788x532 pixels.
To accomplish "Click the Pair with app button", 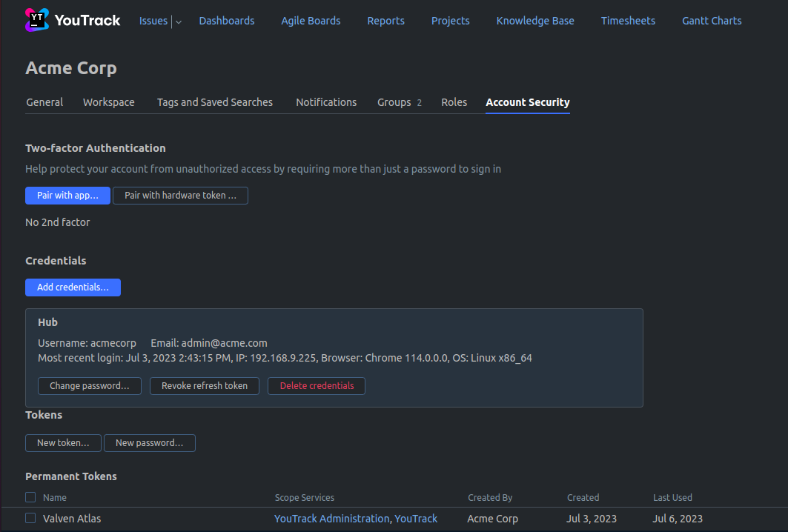I will (68, 196).
